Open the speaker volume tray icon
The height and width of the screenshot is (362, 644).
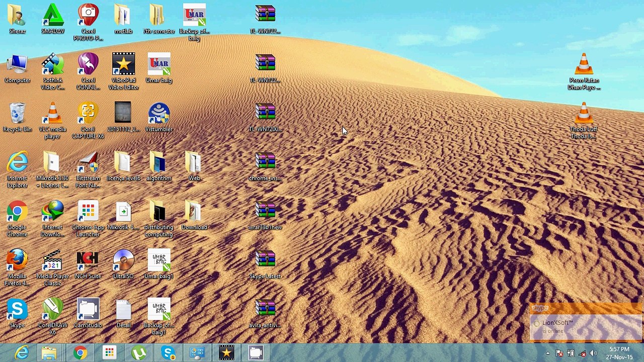(593, 353)
